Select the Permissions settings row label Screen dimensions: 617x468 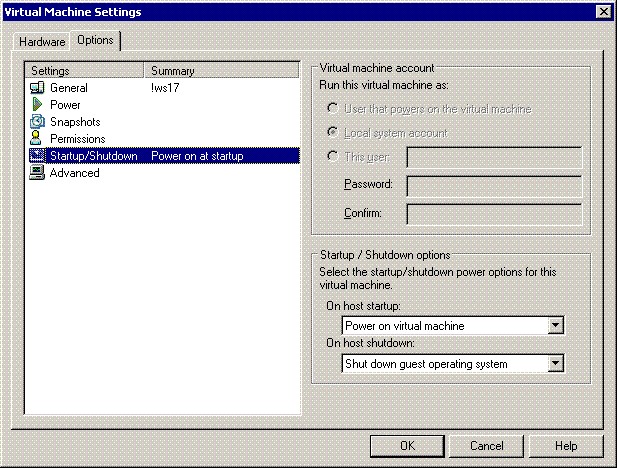(78, 139)
